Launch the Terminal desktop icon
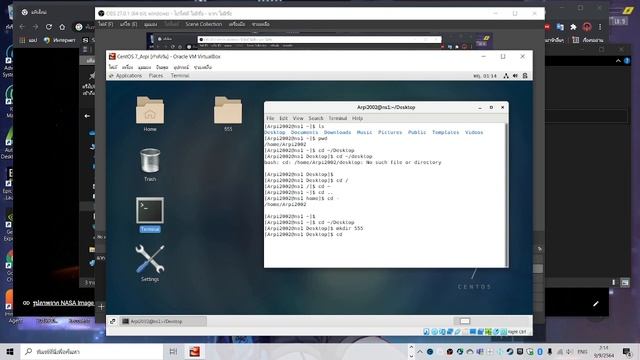This screenshot has height=360, width=640. pos(150,214)
